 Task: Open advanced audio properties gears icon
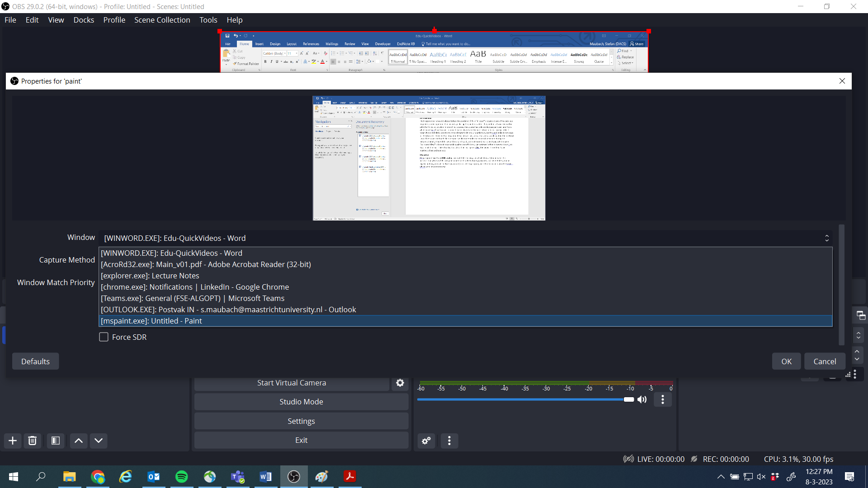click(x=426, y=441)
